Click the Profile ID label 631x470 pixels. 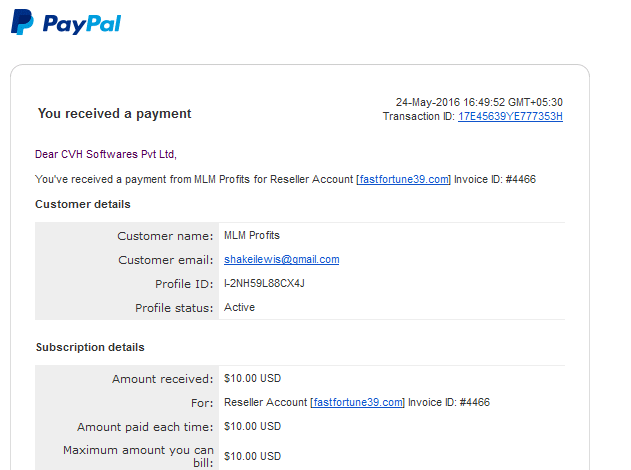click(184, 284)
